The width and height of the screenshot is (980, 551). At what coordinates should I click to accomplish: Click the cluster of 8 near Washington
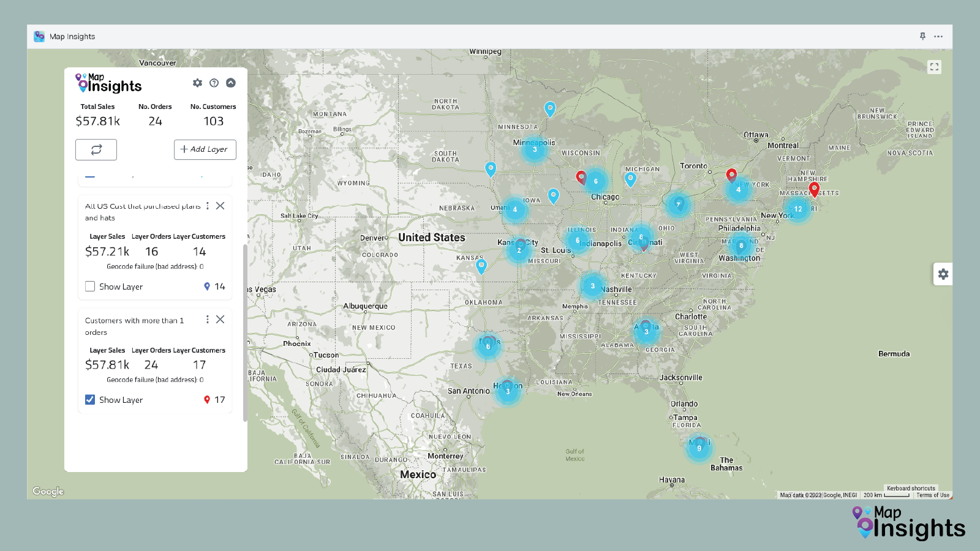coord(741,246)
